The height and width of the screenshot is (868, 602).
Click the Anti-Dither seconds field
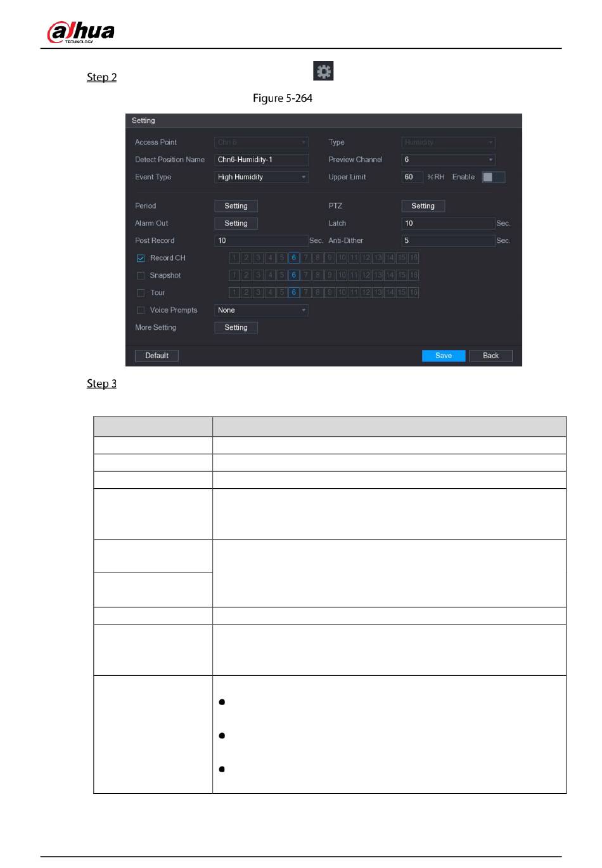(448, 240)
